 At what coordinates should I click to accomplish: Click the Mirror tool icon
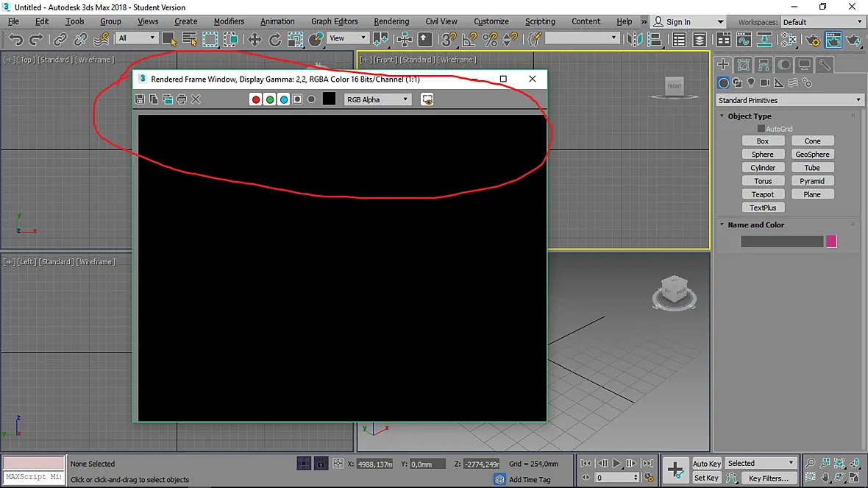[x=634, y=39]
